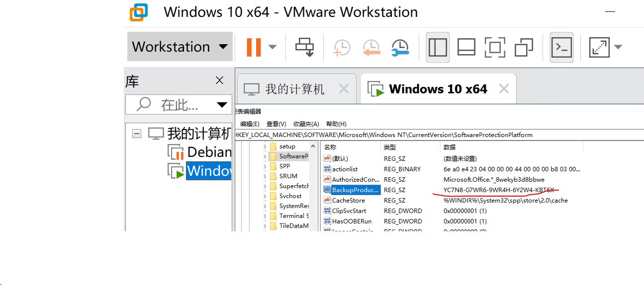
Task: Open the stretch display dropdown arrow
Action: click(x=618, y=47)
